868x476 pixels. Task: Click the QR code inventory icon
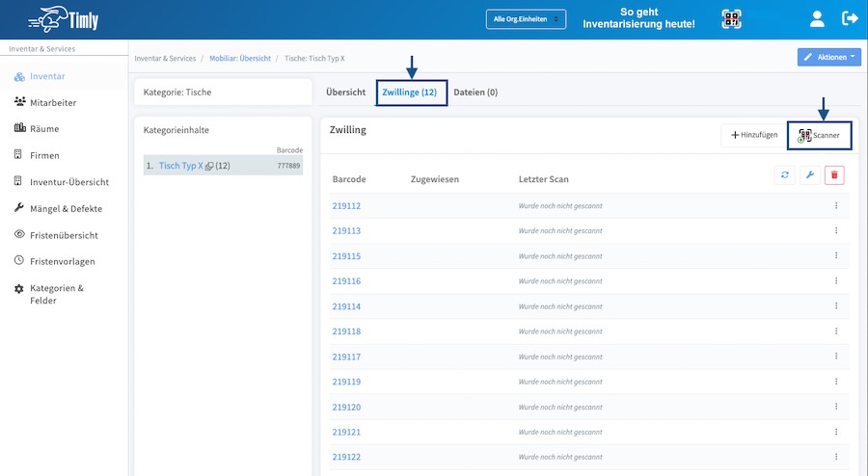pyautogui.click(x=732, y=19)
